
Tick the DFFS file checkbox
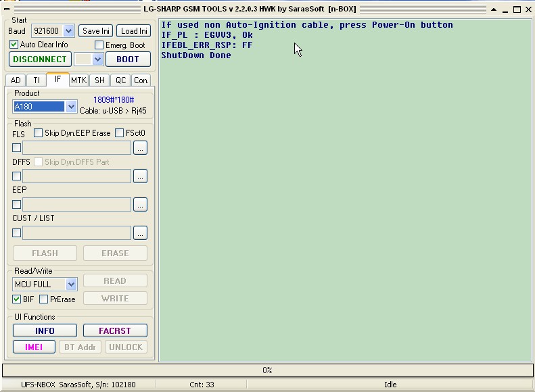click(x=16, y=176)
